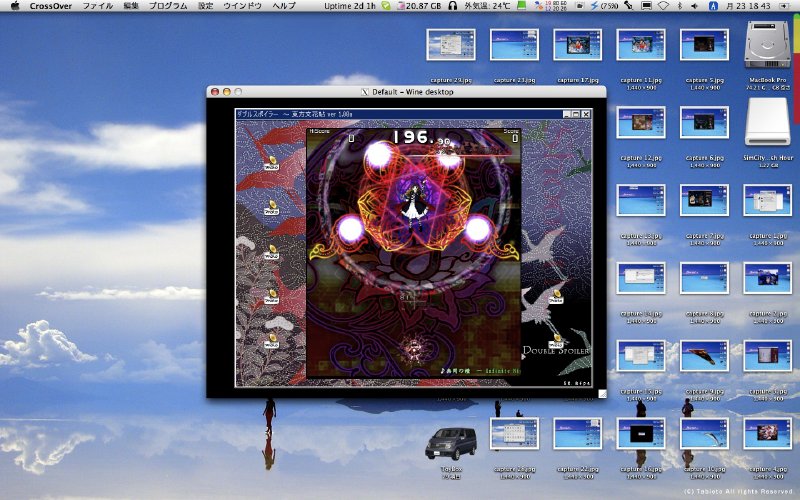Click the ダブルスポイラー game window title bar
Image resolution: width=800 pixels, height=500 pixels.
pos(413,114)
